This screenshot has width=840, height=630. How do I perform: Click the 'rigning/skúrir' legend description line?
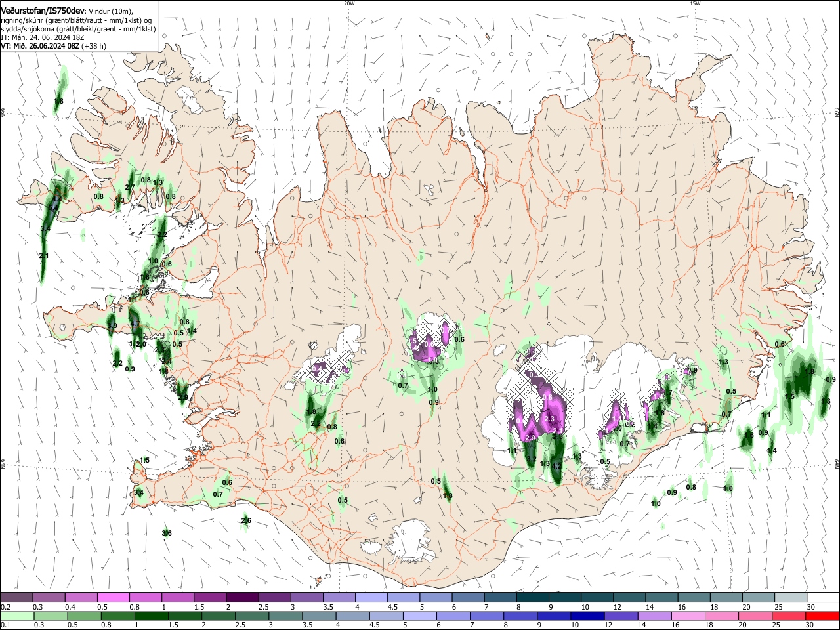[76, 21]
